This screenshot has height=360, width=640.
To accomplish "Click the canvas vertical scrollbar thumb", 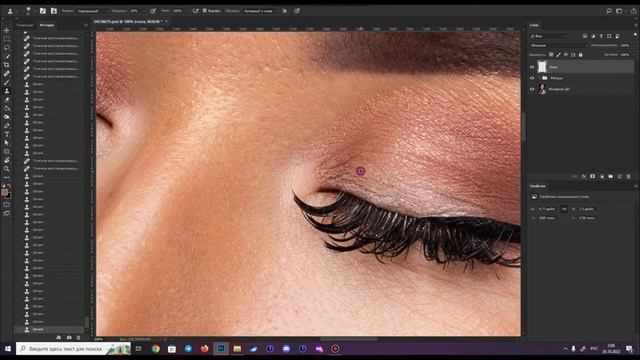I will coord(523,127).
